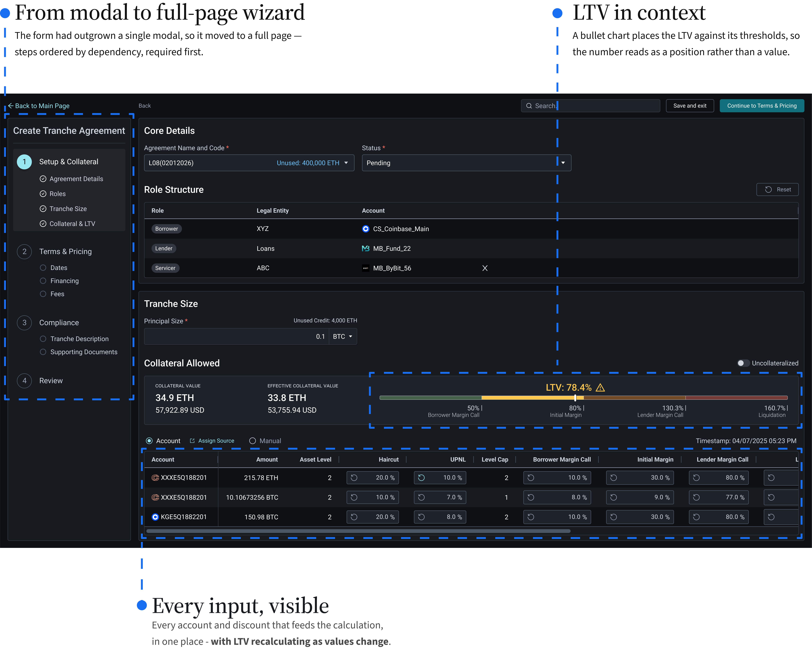Image resolution: width=812 pixels, height=650 pixels.
Task: Reset Borrower Margin Call 8.0 % value
Action: [531, 497]
